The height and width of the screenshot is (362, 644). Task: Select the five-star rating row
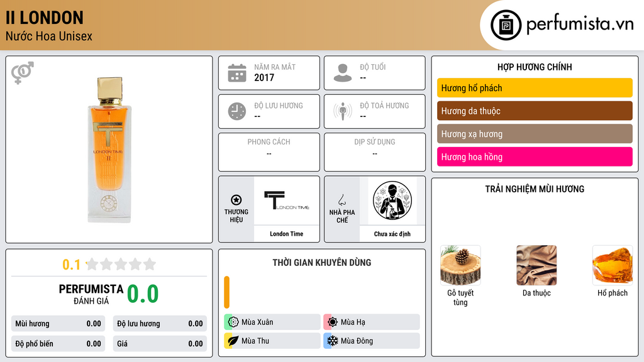click(121, 264)
